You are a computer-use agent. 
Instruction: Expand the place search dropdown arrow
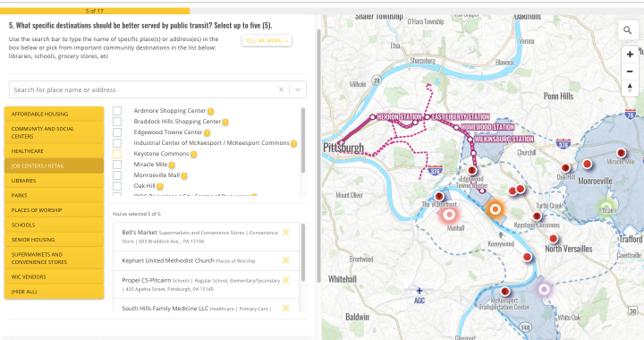click(298, 89)
